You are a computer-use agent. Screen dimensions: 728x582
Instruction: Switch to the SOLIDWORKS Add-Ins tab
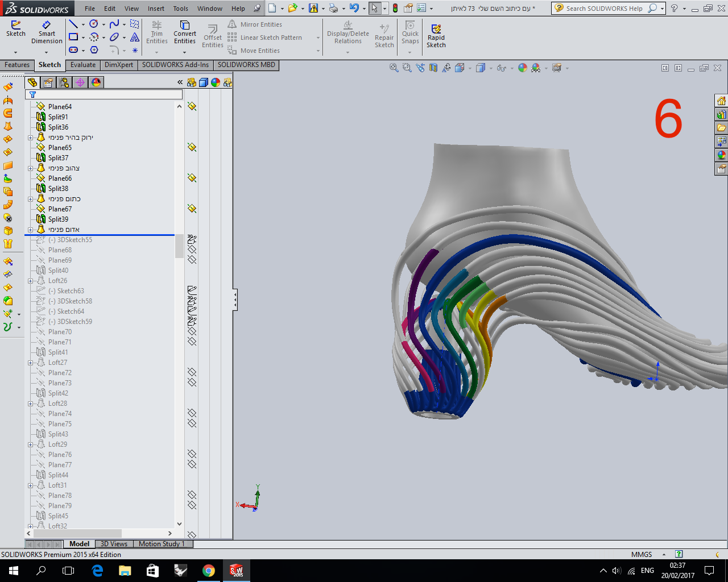point(175,65)
